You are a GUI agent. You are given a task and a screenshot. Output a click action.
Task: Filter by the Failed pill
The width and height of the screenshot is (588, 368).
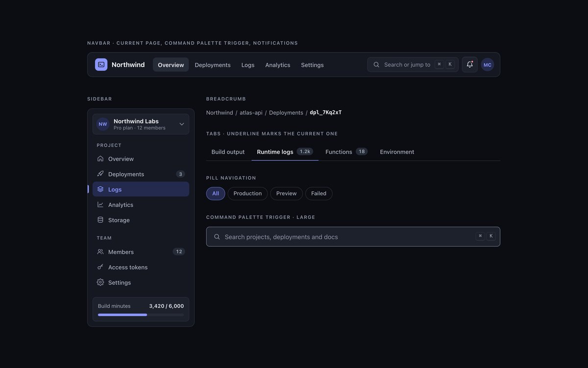click(319, 193)
